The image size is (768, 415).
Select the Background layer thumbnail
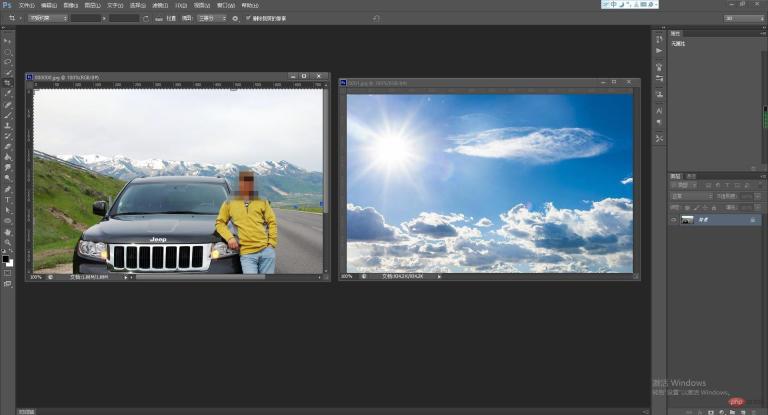point(688,219)
